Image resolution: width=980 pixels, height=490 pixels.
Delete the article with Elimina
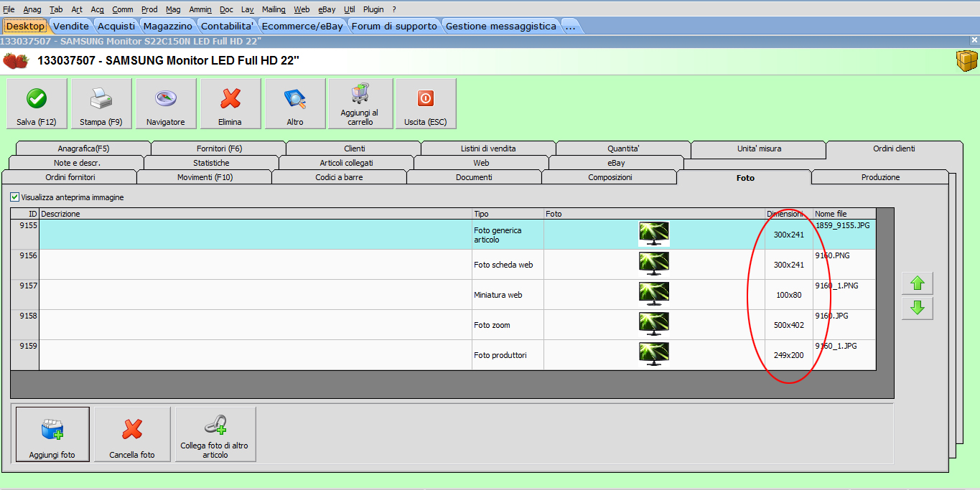(x=230, y=104)
